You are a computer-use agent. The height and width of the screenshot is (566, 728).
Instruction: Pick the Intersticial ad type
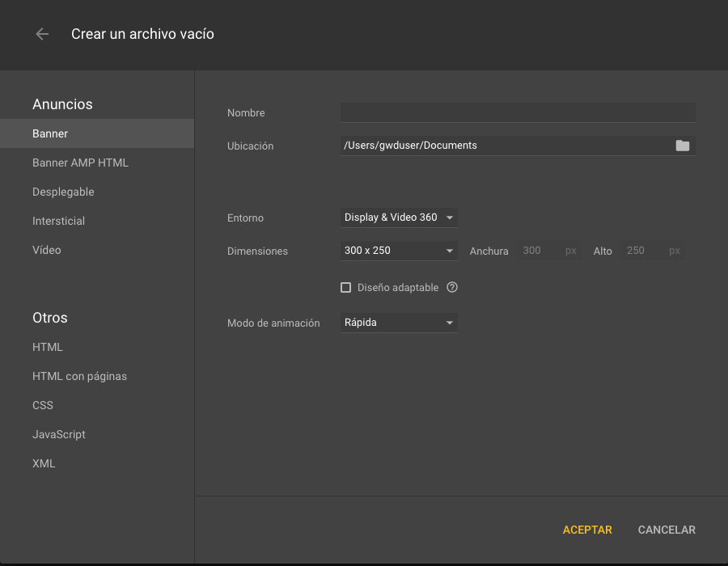(x=58, y=221)
